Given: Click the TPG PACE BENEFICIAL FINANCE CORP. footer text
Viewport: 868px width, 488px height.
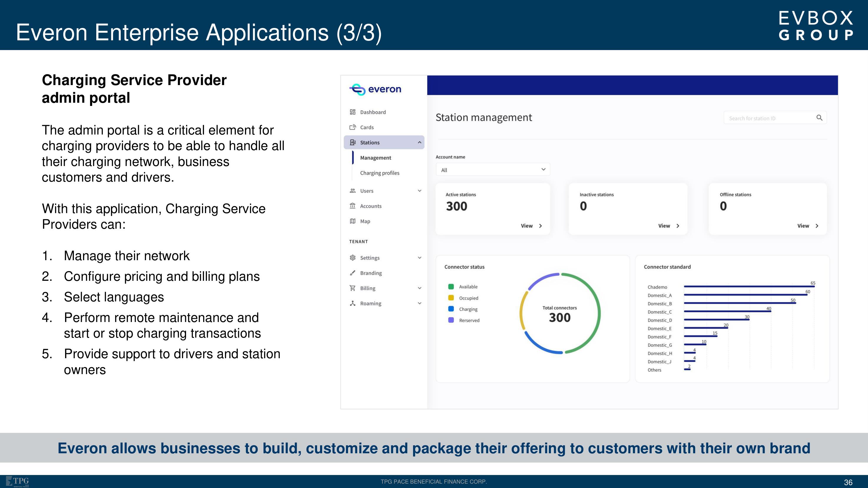Looking at the screenshot, I should coord(434,482).
